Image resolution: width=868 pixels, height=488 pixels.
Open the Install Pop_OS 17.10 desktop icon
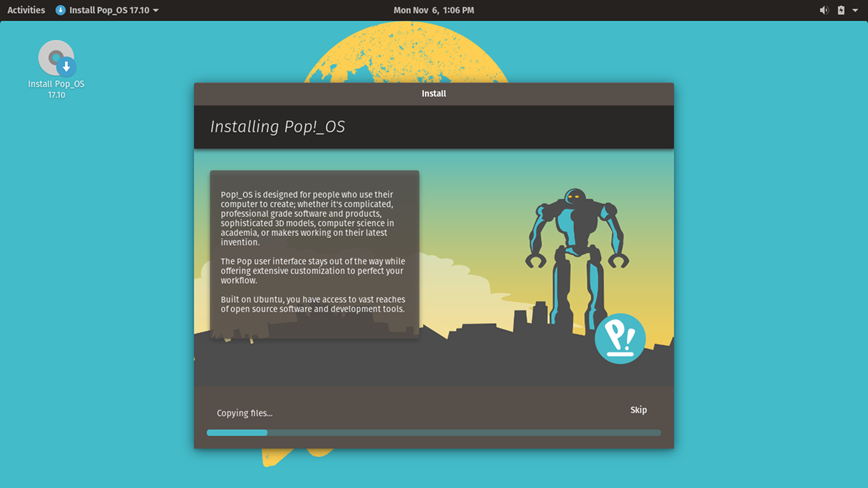(x=57, y=69)
